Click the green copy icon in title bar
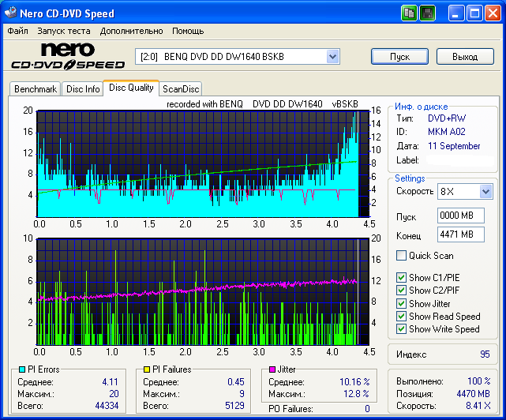 coord(409,13)
